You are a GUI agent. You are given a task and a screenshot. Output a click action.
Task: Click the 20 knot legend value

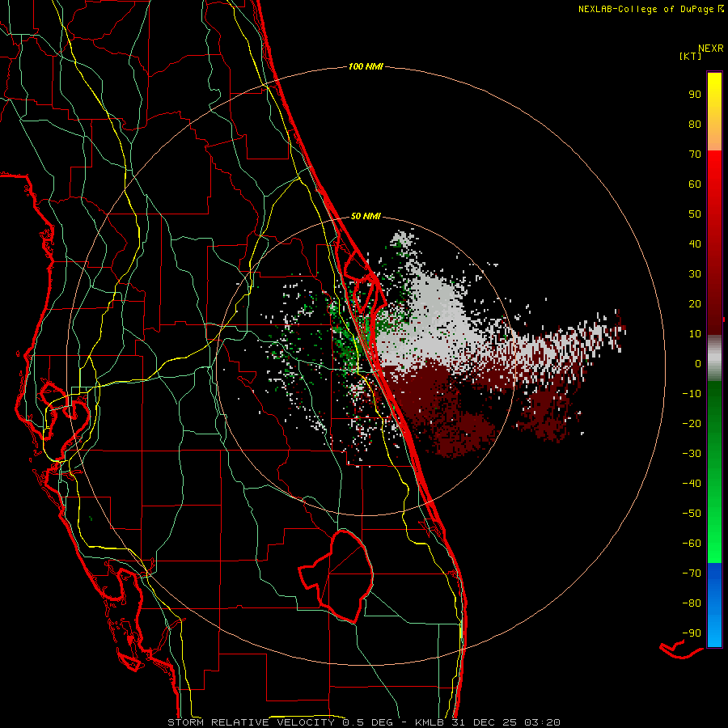695,303
